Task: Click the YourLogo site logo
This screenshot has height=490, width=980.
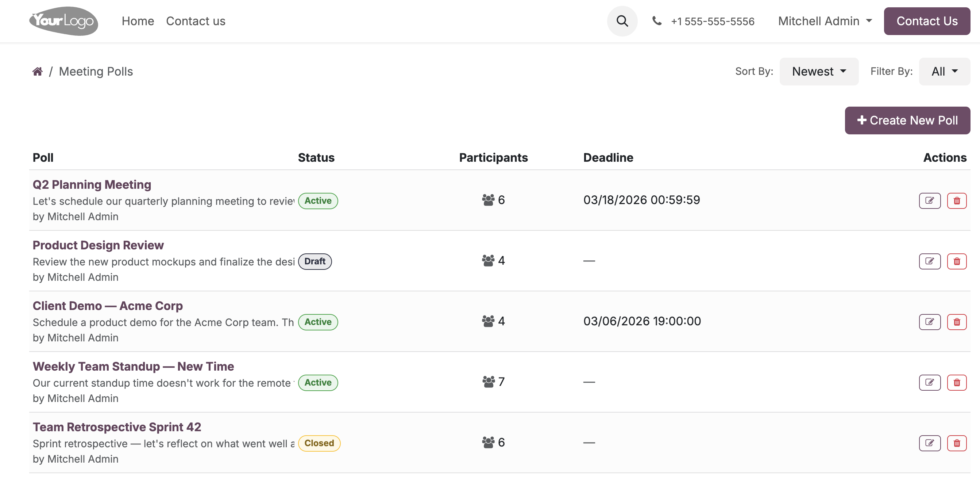Action: point(63,21)
